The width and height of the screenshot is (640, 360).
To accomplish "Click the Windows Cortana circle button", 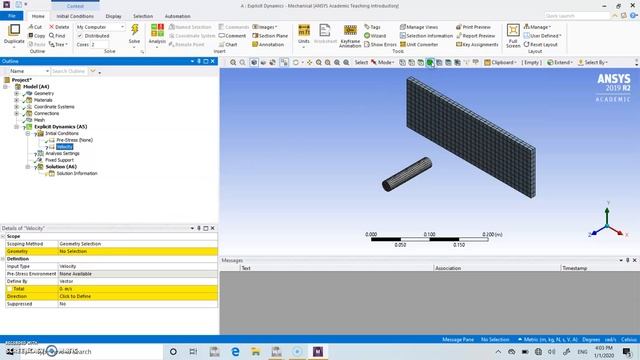I will click(173, 351).
